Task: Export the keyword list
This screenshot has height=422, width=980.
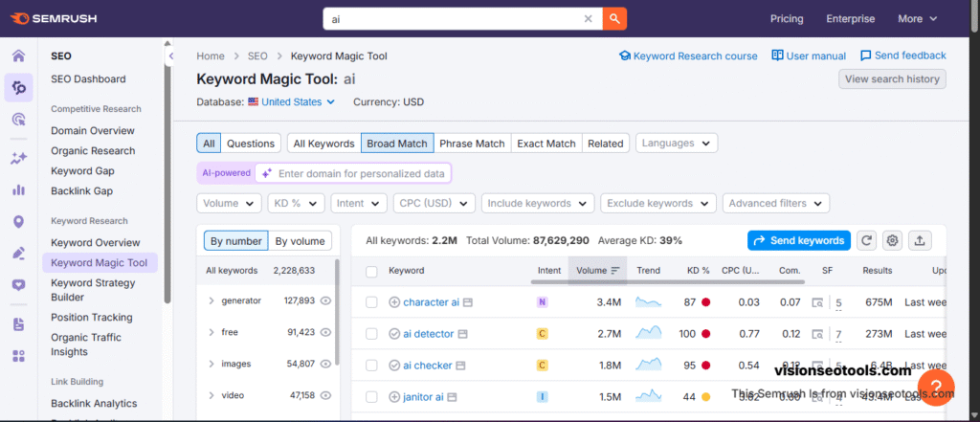Action: pos(920,240)
